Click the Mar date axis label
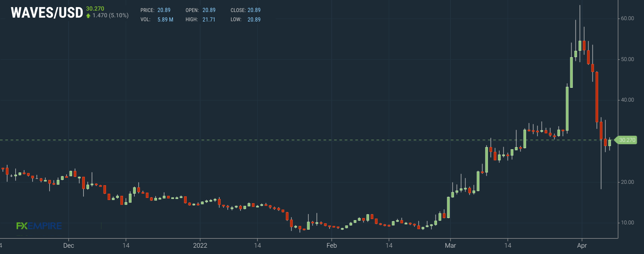The width and height of the screenshot is (644, 254). (450, 246)
